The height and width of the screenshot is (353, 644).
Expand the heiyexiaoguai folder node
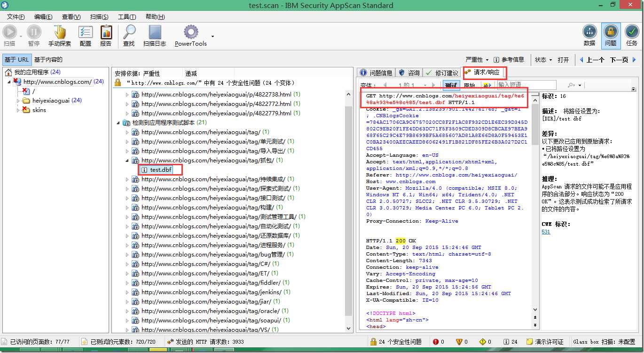coord(18,101)
